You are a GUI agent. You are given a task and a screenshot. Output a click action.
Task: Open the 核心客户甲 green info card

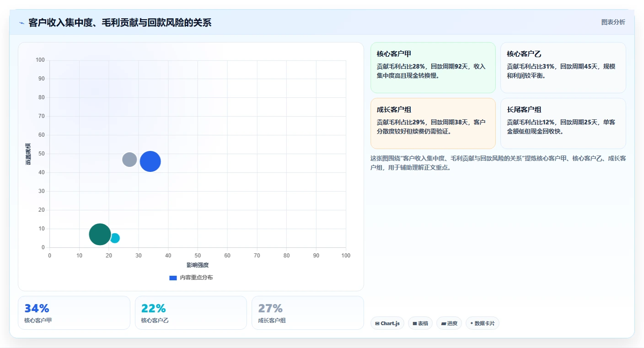433,68
